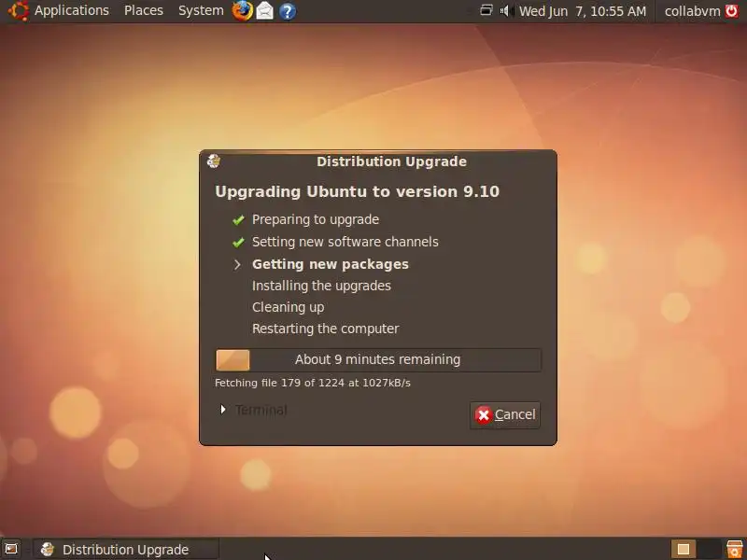The height and width of the screenshot is (560, 747).
Task: Open the Help question mark launcher
Action: click(x=288, y=11)
